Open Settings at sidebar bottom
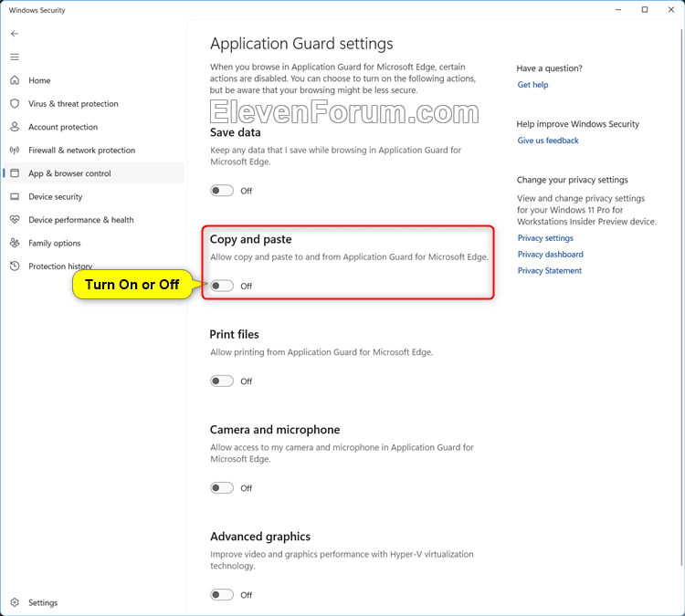This screenshot has height=616, width=685. coord(93,602)
